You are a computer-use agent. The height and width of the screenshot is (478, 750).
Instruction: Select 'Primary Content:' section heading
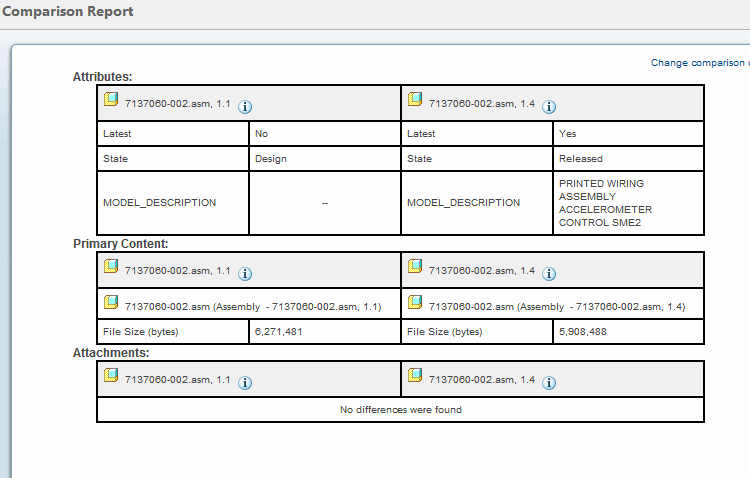click(121, 244)
